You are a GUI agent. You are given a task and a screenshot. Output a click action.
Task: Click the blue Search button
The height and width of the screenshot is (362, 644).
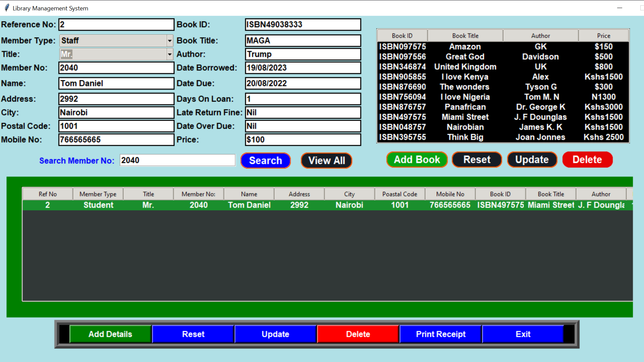265,161
